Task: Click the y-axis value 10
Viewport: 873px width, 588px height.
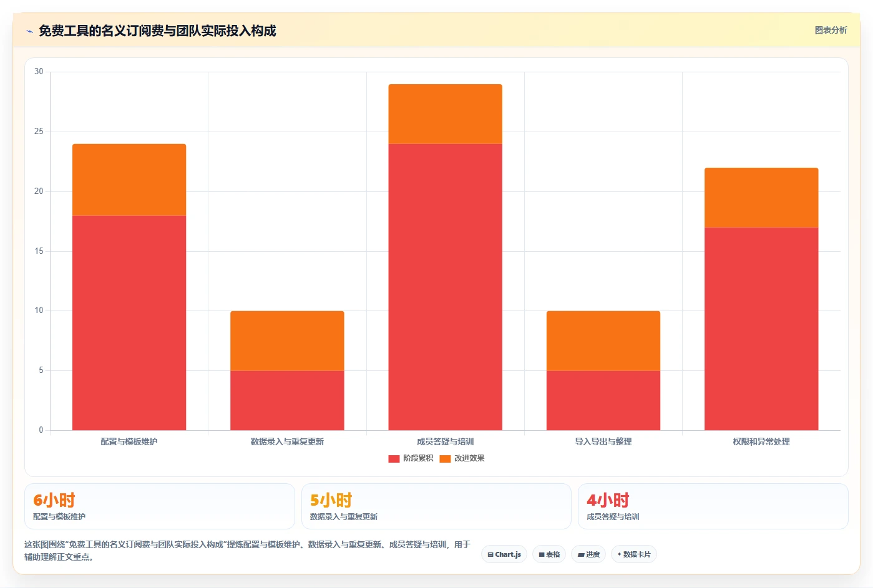Action: pyautogui.click(x=39, y=311)
